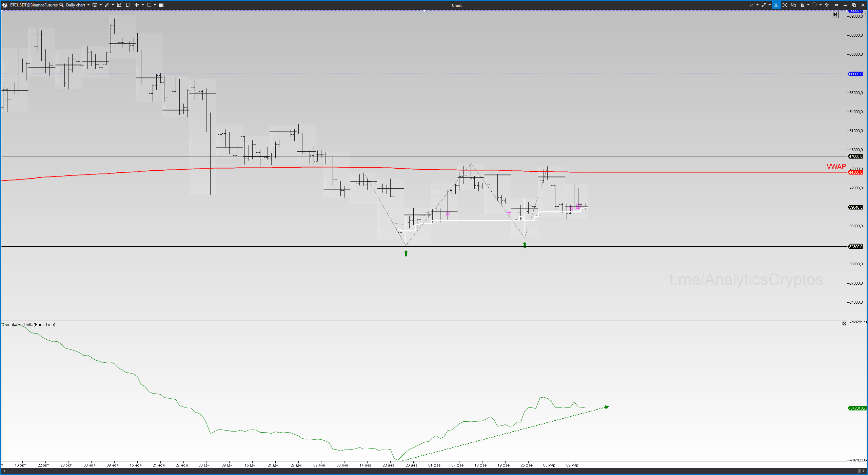Toggle the padlock lock icon

(802, 5)
